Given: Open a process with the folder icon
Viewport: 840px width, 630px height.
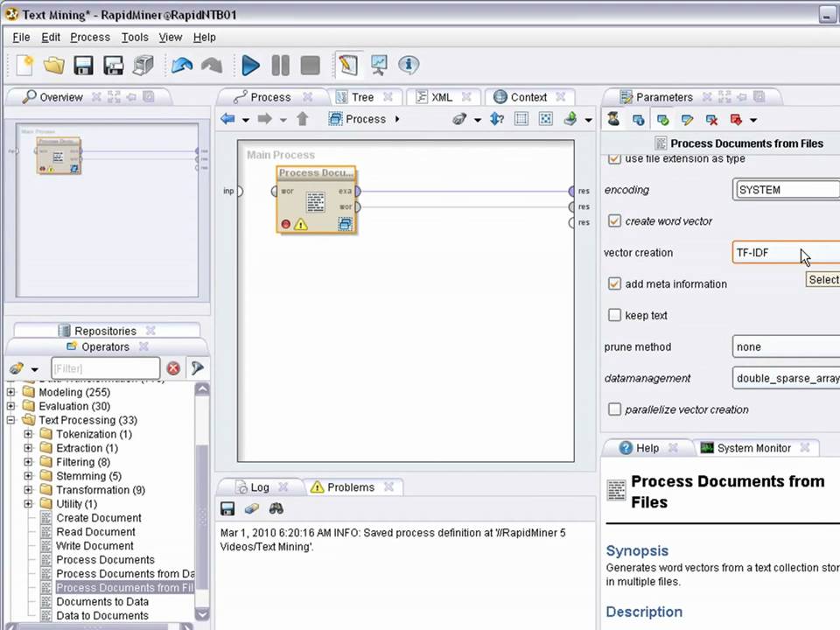Looking at the screenshot, I should tap(54, 66).
